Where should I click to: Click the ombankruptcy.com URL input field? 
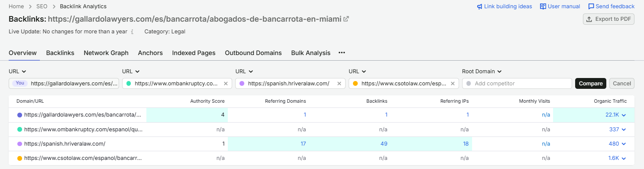tap(177, 83)
